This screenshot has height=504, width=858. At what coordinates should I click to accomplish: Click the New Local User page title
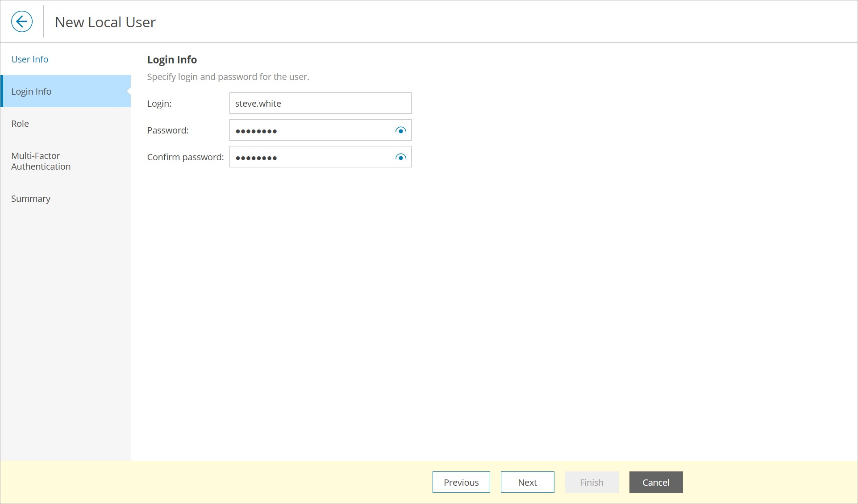coord(105,22)
